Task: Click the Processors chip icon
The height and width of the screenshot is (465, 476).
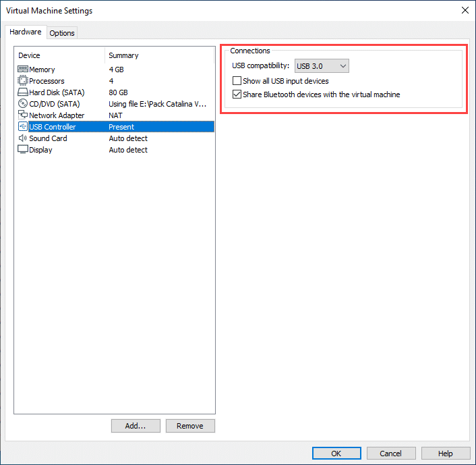Action: pyautogui.click(x=23, y=80)
